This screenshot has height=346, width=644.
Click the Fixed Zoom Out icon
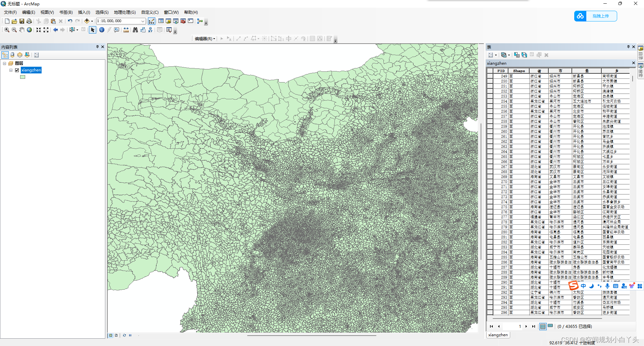click(x=46, y=30)
